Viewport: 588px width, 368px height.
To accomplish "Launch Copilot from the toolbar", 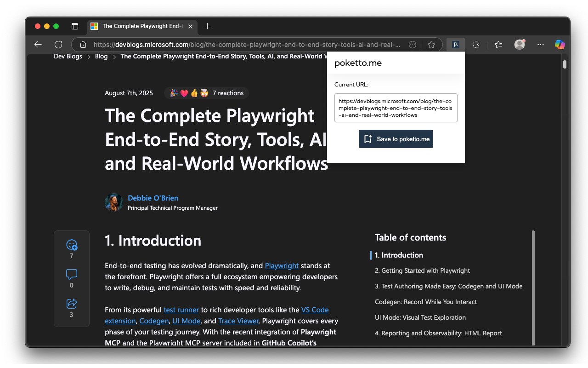I will point(560,45).
